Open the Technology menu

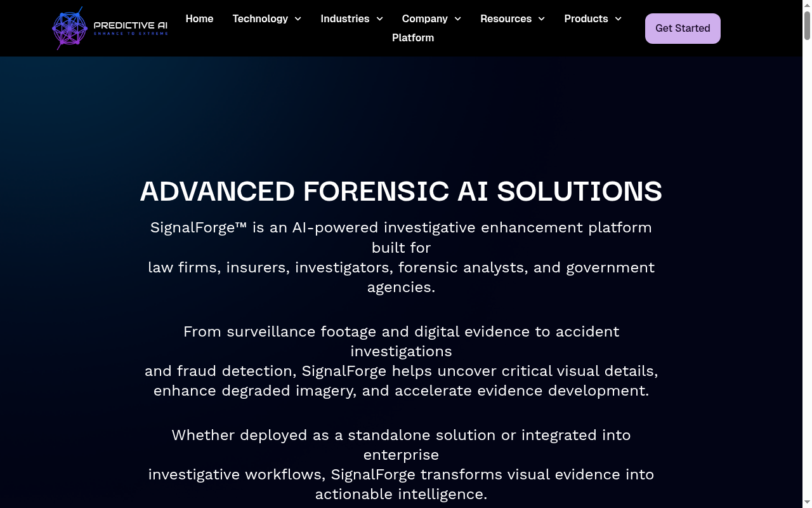(x=260, y=19)
